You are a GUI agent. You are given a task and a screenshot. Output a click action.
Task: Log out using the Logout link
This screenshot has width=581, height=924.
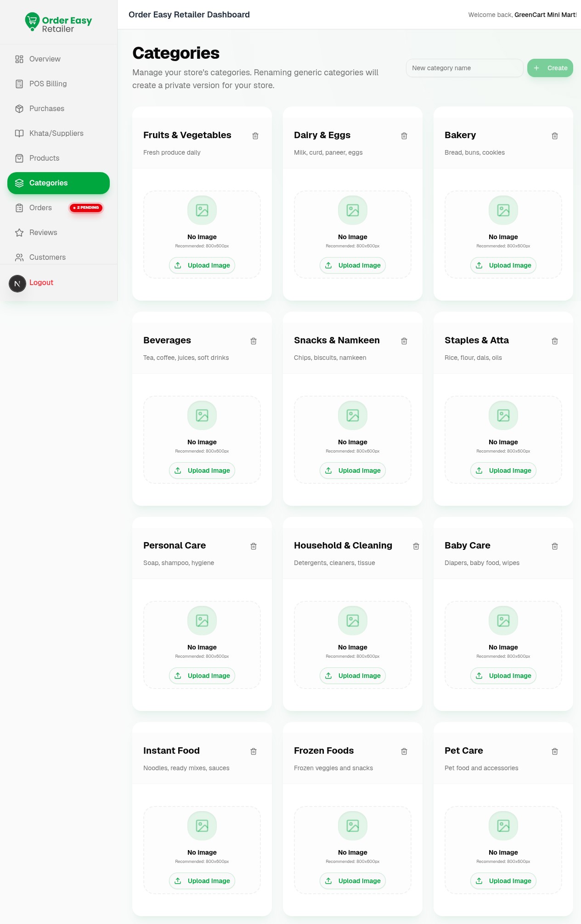click(41, 283)
